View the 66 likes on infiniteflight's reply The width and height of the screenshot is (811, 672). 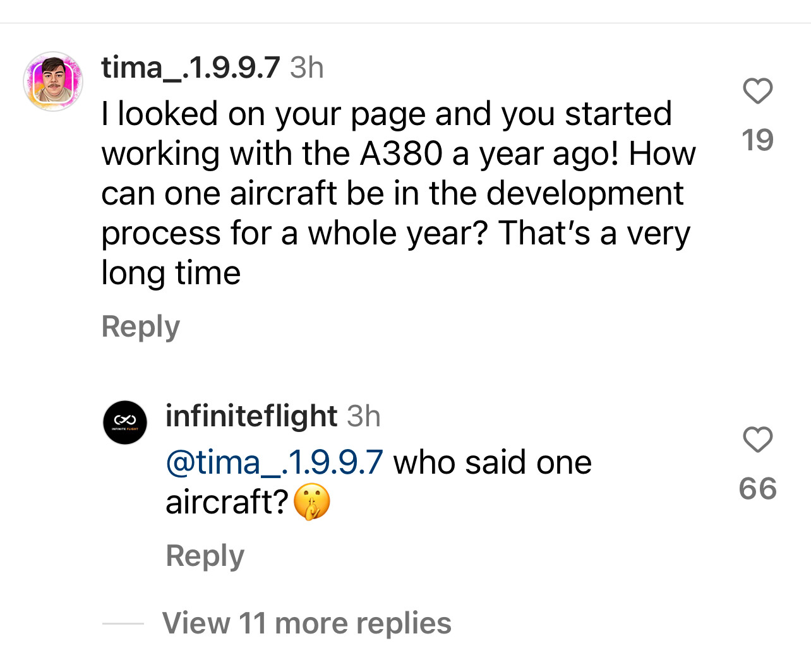click(x=757, y=489)
